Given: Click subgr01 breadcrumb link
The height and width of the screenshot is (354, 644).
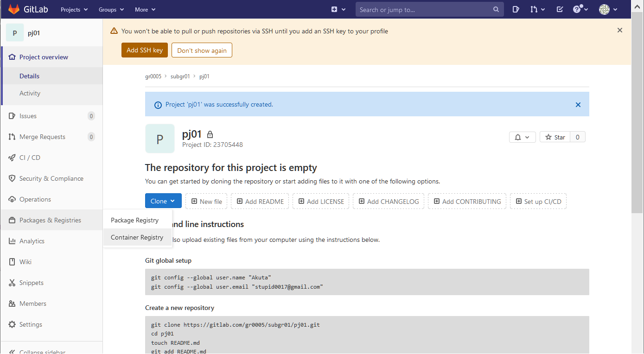Looking at the screenshot, I should click(x=180, y=76).
